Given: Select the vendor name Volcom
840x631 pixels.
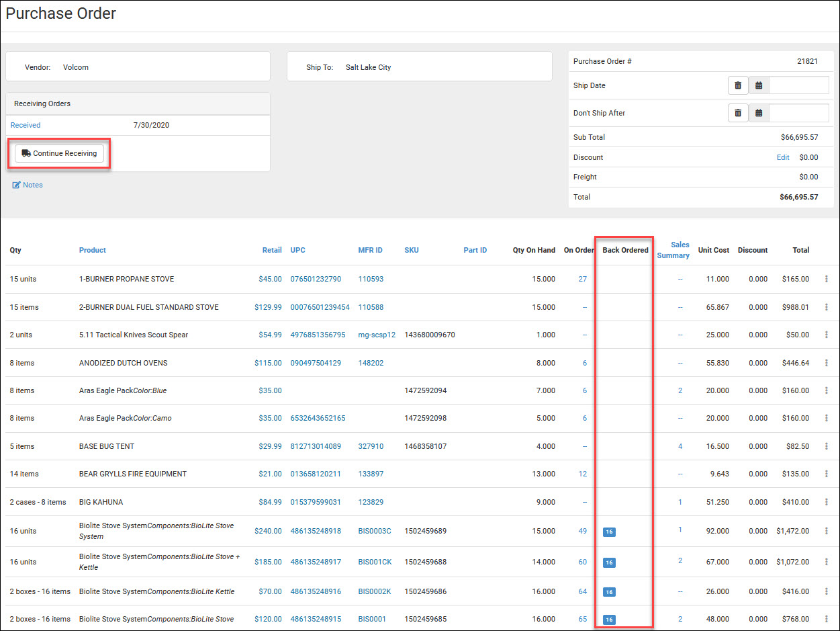Looking at the screenshot, I should point(76,67).
